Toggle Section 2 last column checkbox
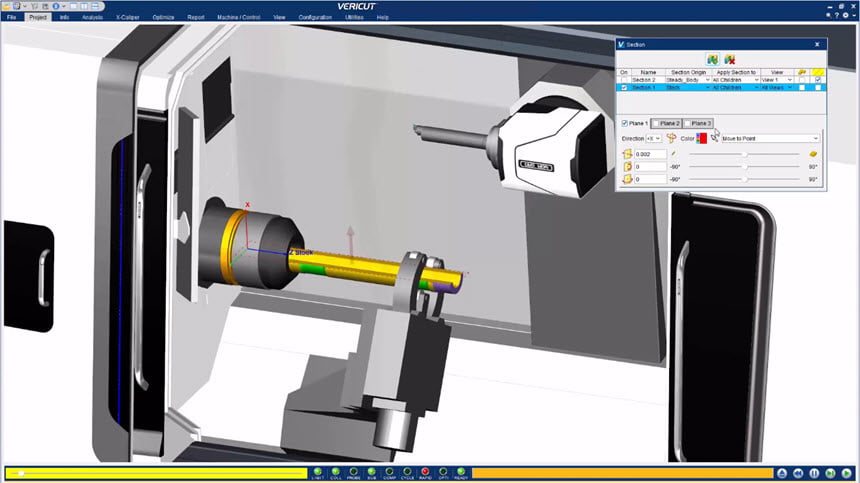Viewport: 860px width, 483px height. click(818, 80)
